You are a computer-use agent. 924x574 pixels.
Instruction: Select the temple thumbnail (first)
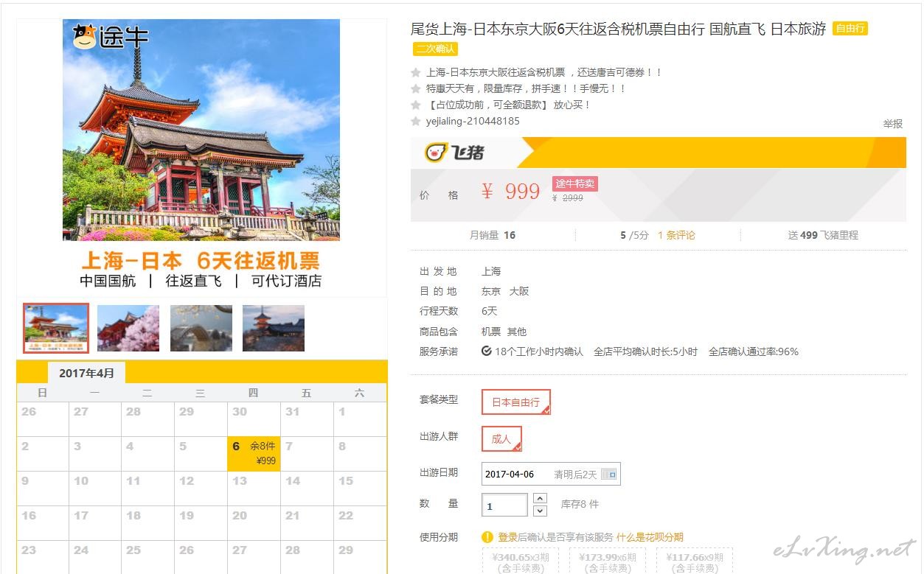[x=56, y=329]
